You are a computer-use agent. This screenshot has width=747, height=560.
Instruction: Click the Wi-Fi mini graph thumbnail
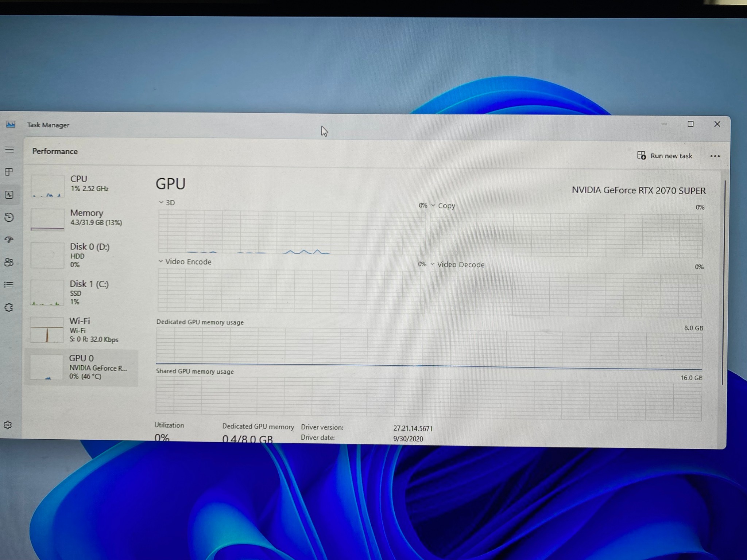point(47,330)
